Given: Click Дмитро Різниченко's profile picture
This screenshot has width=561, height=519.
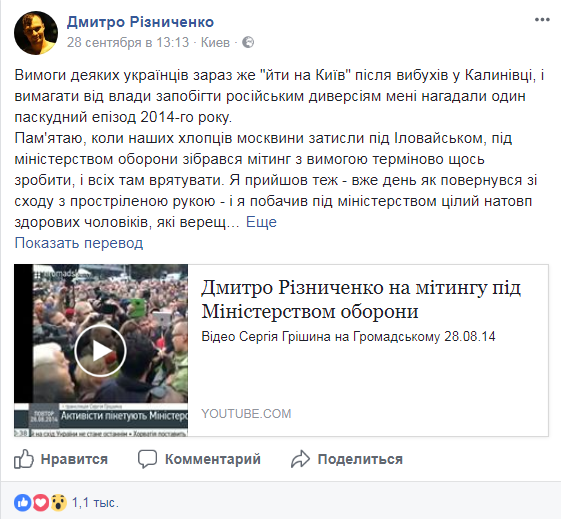Looking at the screenshot, I should (36, 33).
